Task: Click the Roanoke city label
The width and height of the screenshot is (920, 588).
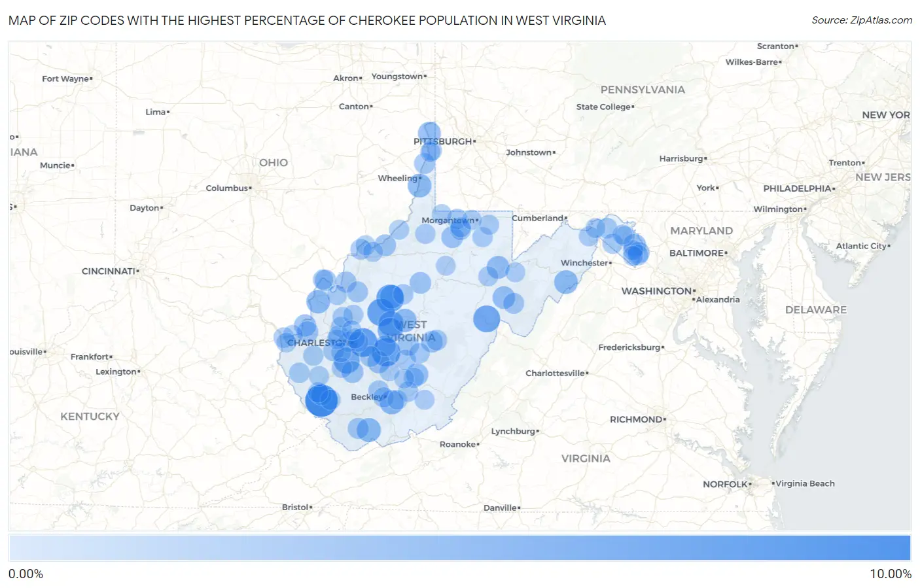Action: pyautogui.click(x=459, y=444)
